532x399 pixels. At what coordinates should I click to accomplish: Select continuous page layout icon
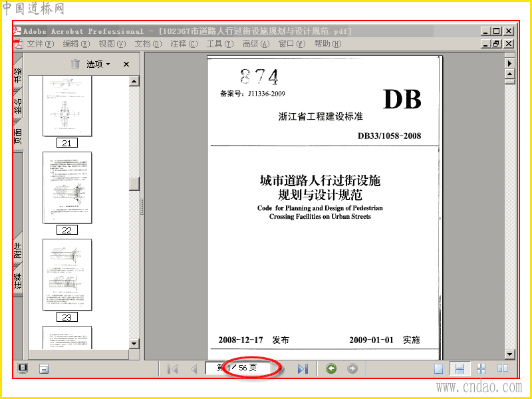click(x=460, y=368)
